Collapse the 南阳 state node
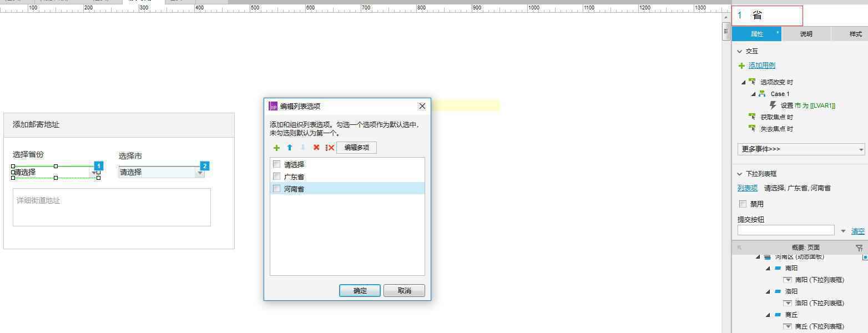The image size is (868, 333). 768,268
